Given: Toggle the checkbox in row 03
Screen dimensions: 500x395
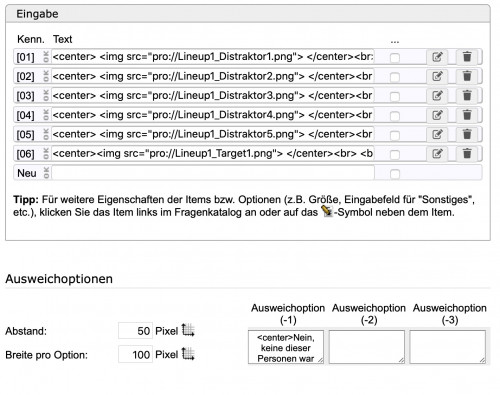Looking at the screenshot, I should point(395,97).
